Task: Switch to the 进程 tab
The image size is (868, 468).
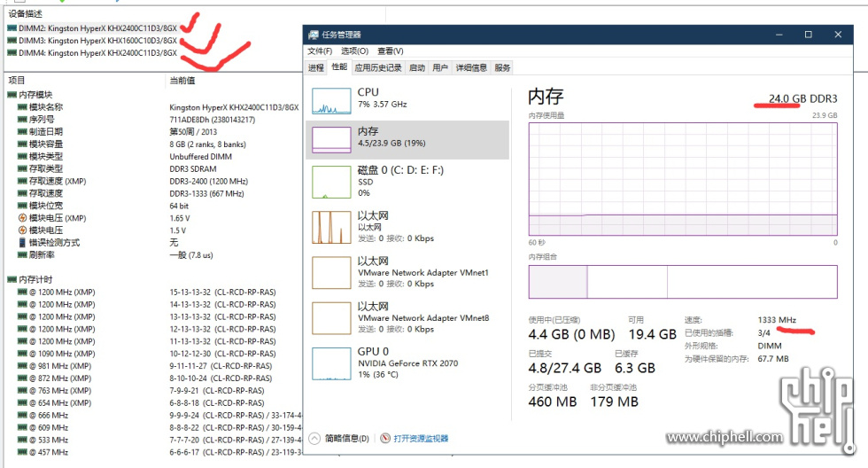Action: (x=316, y=67)
